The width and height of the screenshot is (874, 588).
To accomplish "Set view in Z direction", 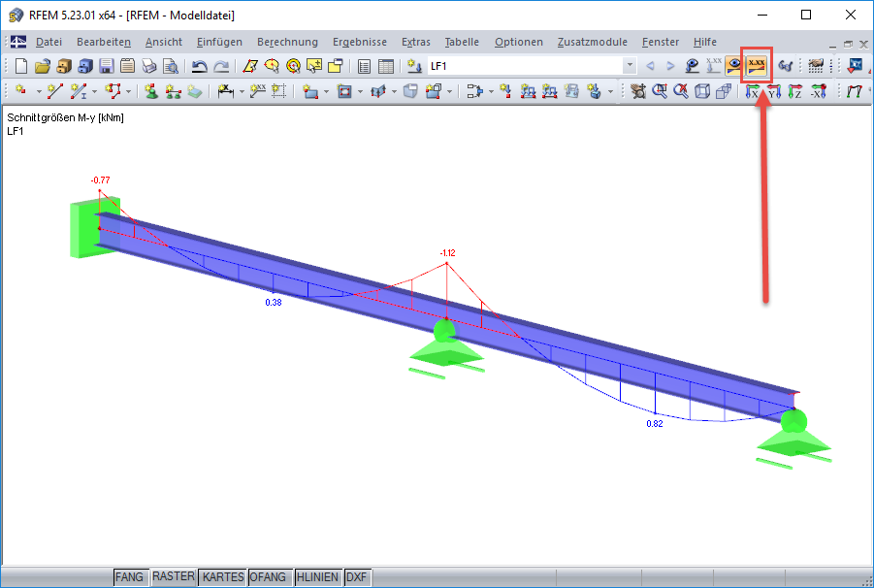I will click(x=795, y=91).
